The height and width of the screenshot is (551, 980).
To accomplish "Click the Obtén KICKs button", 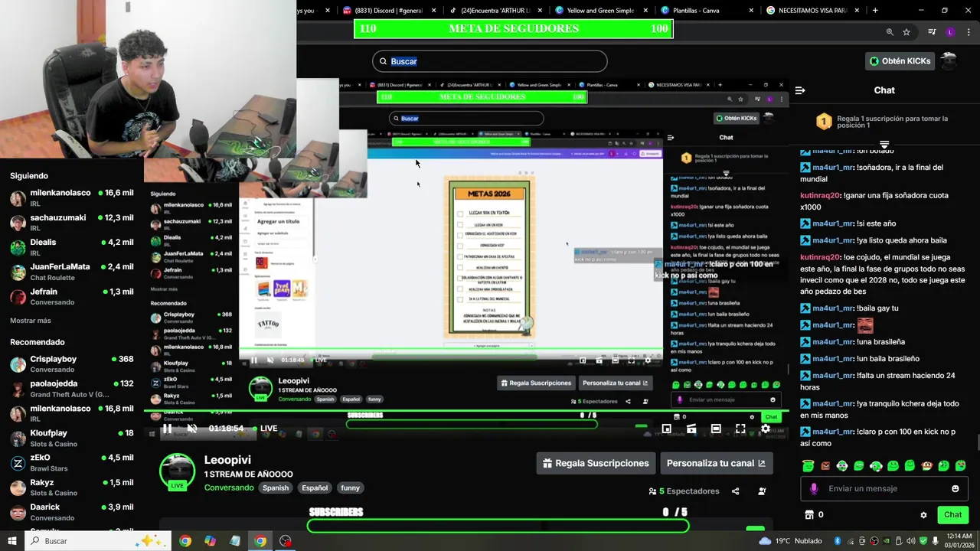I will [900, 60].
